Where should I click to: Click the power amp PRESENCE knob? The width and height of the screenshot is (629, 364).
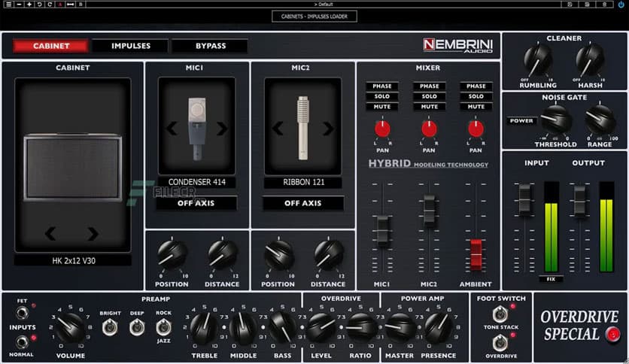pyautogui.click(x=438, y=327)
